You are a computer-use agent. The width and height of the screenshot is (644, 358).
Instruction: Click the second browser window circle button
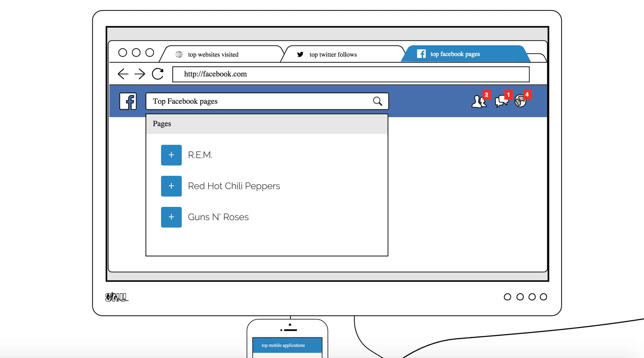[136, 53]
